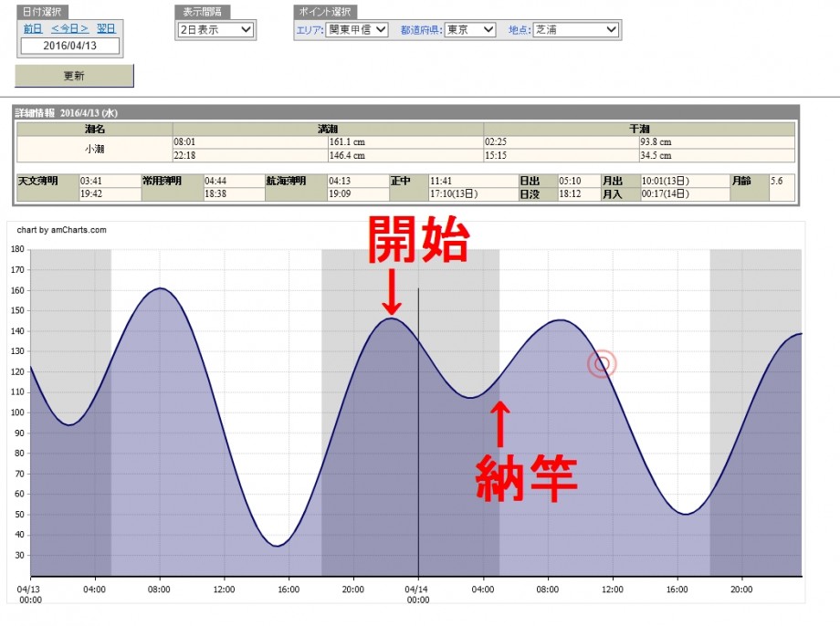Advance to next day via 翌日 link

pos(106,29)
